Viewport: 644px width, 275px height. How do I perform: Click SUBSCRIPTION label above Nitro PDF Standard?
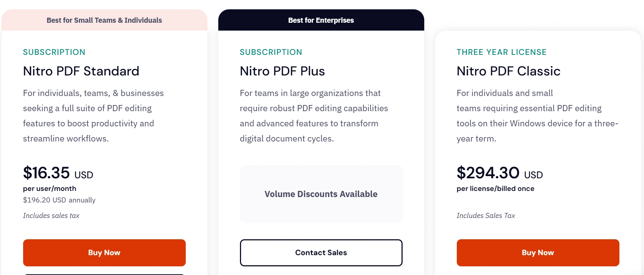(x=54, y=52)
